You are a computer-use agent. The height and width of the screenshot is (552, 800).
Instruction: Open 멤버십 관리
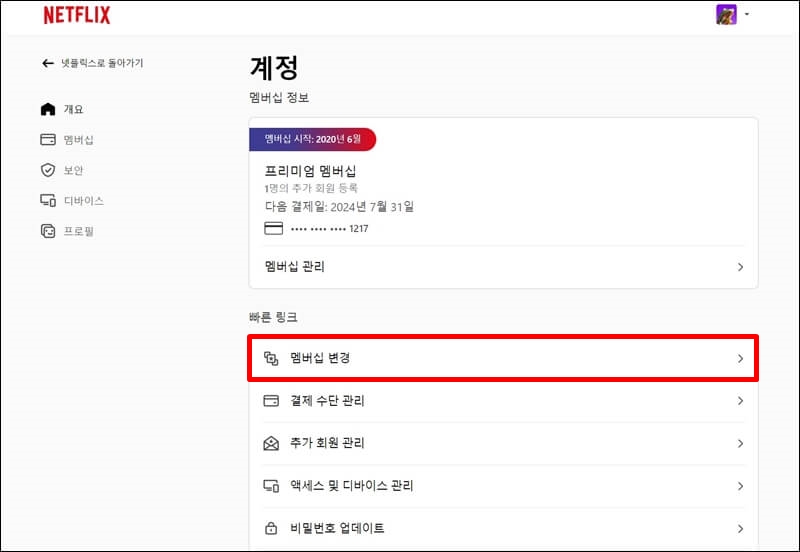[504, 267]
